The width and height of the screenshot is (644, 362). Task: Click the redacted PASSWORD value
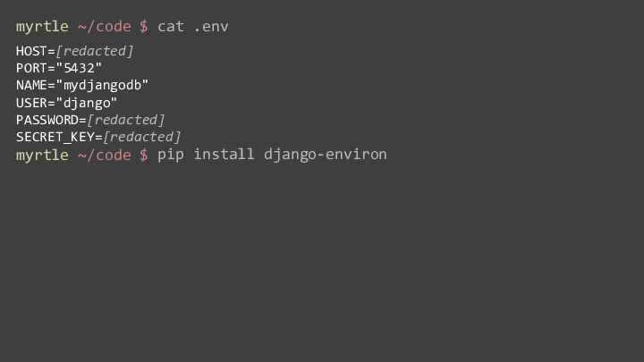[126, 120]
